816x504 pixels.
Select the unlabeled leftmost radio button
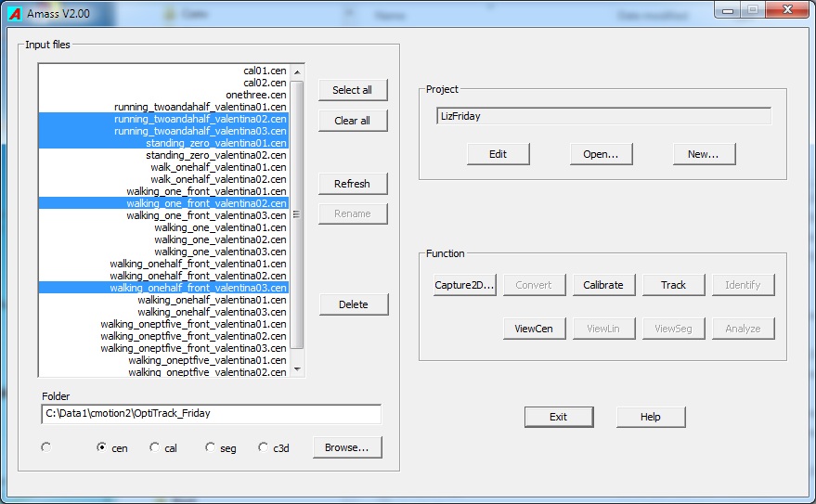tap(46, 447)
